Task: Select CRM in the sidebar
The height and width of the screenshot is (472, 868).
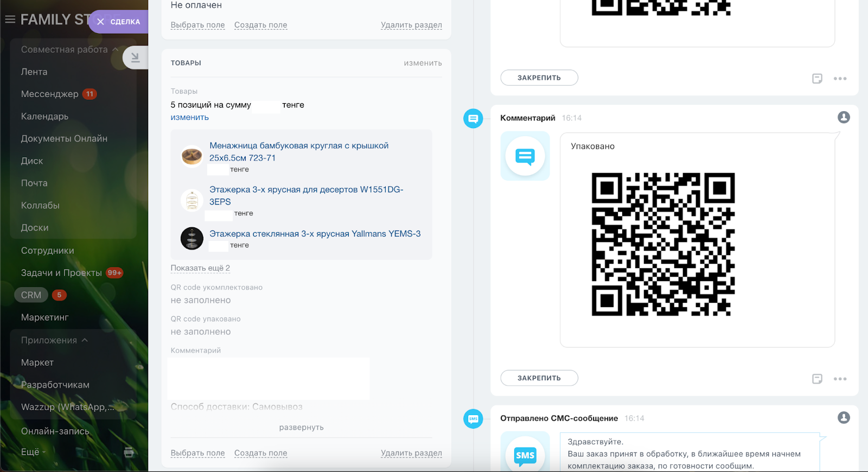Action: [x=31, y=295]
